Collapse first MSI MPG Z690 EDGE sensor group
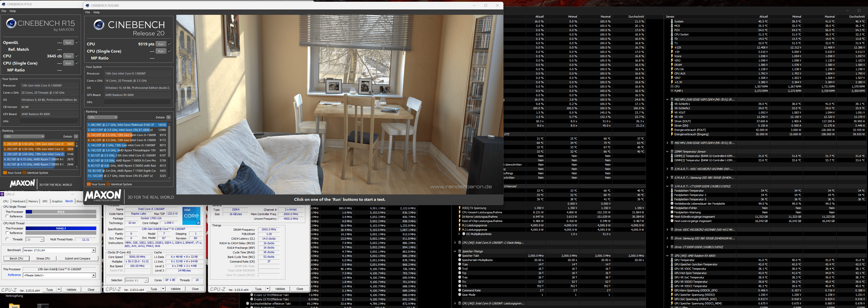This screenshot has width=868, height=308. click(x=667, y=100)
